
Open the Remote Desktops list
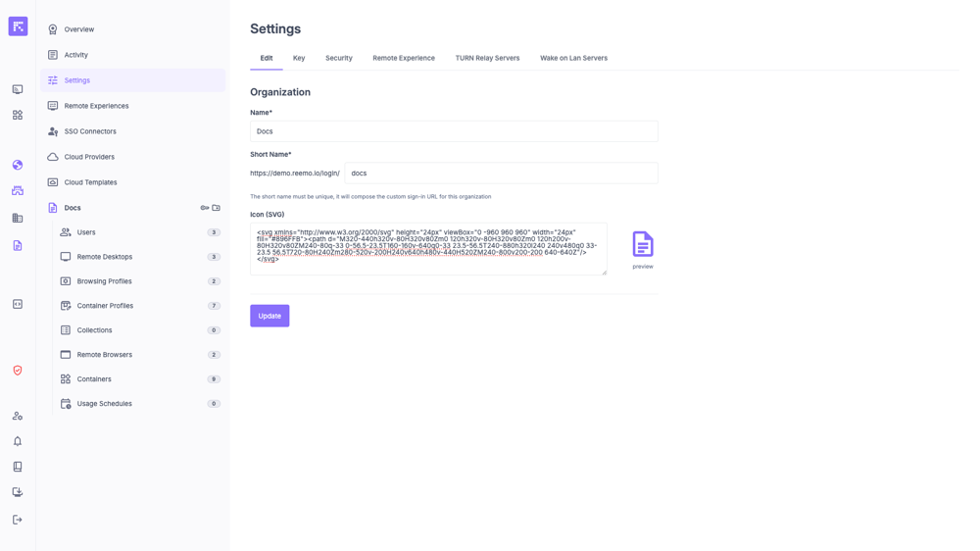click(x=105, y=257)
